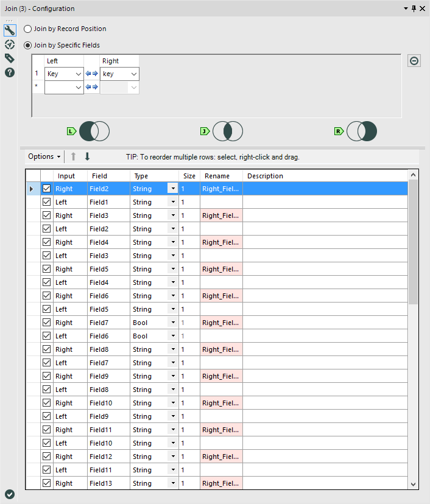This screenshot has height=504, width=430.
Task: Open Type dropdown for Right Field7 Bool row
Action: point(173,323)
